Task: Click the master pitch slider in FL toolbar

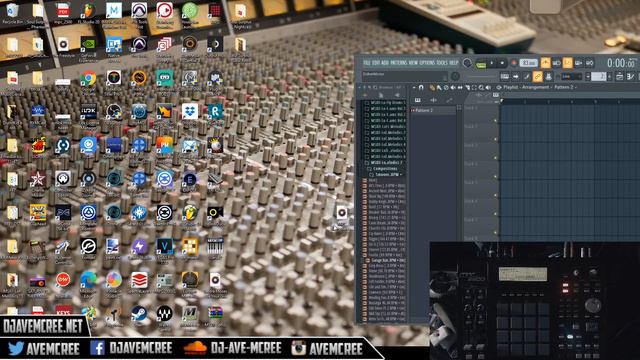Action: click(482, 76)
